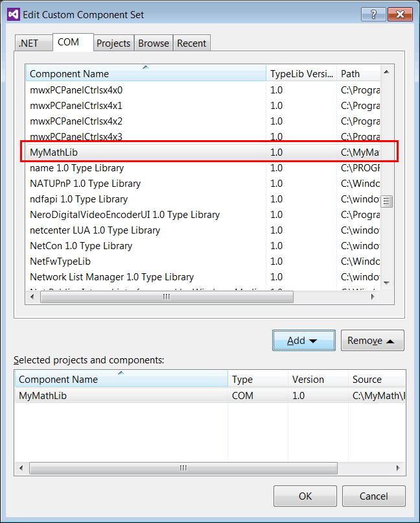Select mwxPCPanelCtrlsx4x0 component row
Image resolution: width=420 pixels, height=523 pixels.
coord(203,90)
